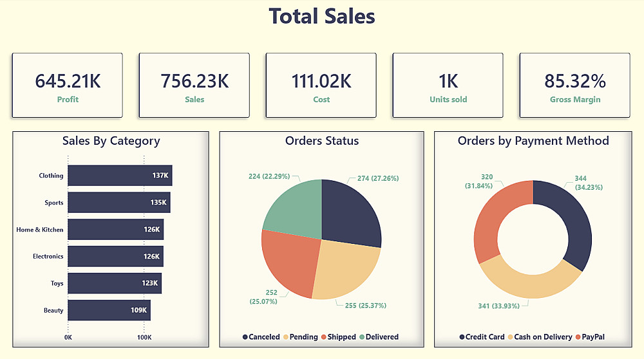Click the Canceled slice of Orders Status pie
Image resolution: width=644 pixels, height=359 pixels.
click(x=351, y=214)
